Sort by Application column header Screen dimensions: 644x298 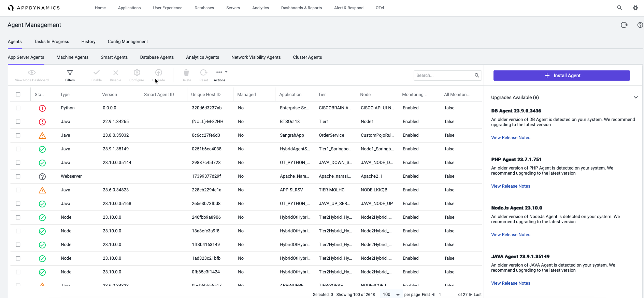(x=290, y=95)
